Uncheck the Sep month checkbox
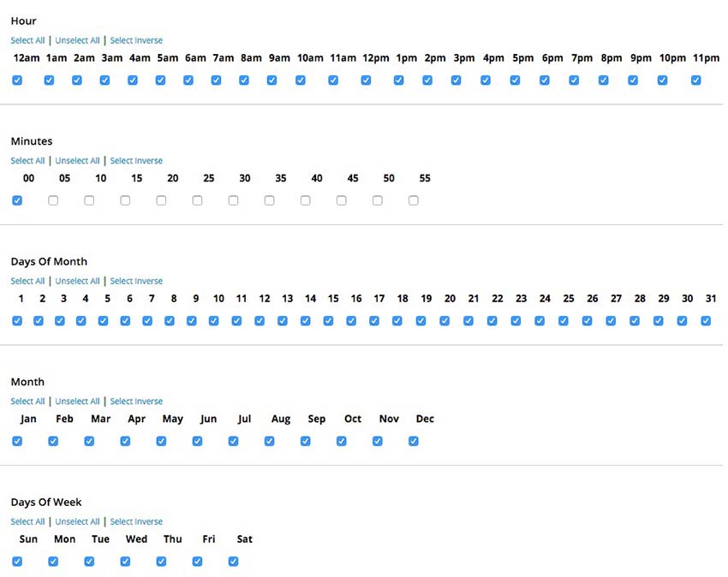The width and height of the screenshot is (728, 577). 306,441
